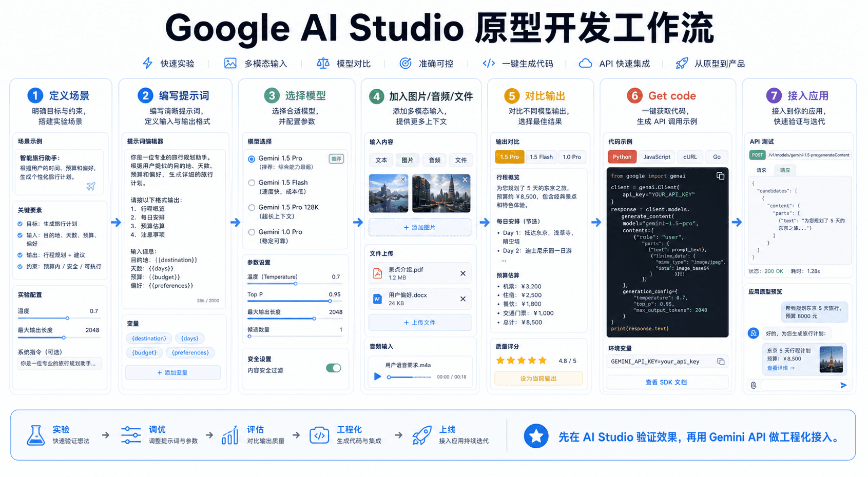Click the POST method badge
Viewport: 868px width, 477px height.
[757, 155]
